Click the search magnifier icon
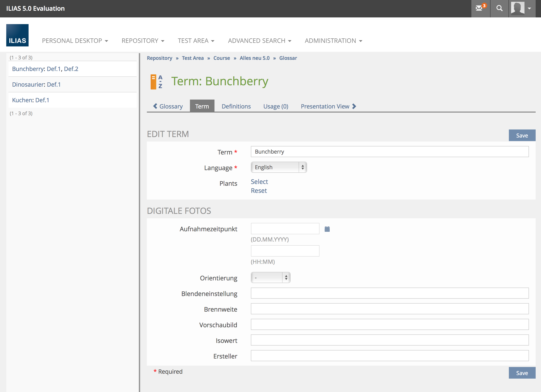Viewport: 541px width, 392px height. (x=499, y=8)
